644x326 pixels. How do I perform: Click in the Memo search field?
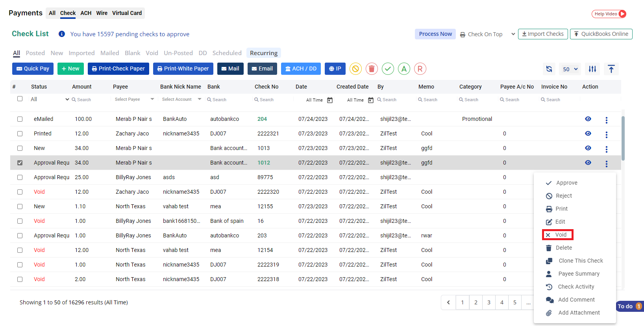pos(437,100)
